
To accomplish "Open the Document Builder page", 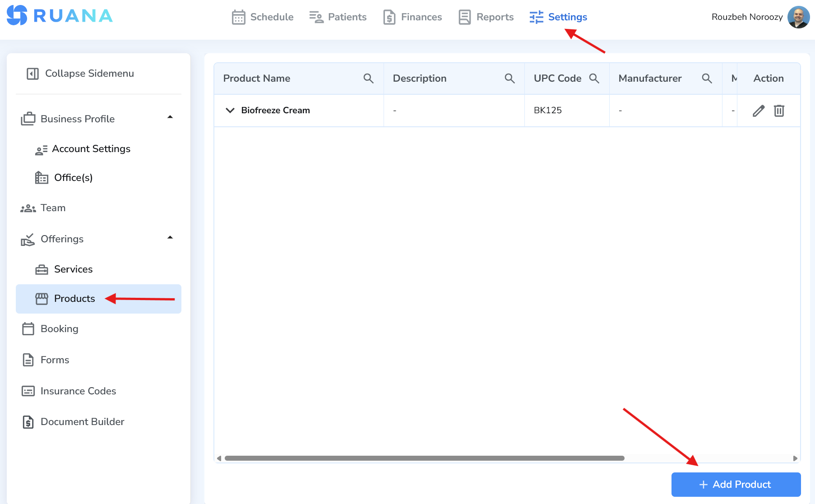I will click(x=82, y=422).
